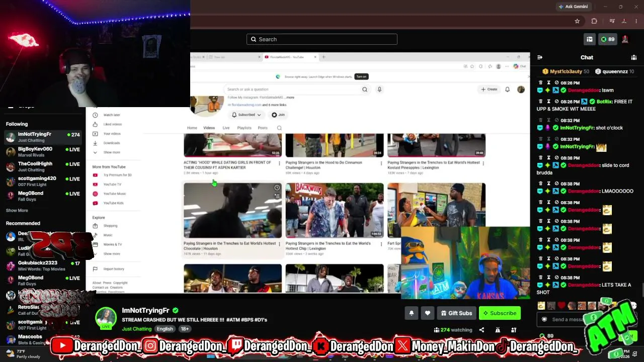Open the Kick points balance showing 89
This screenshot has height=362, width=644.
(x=607, y=39)
